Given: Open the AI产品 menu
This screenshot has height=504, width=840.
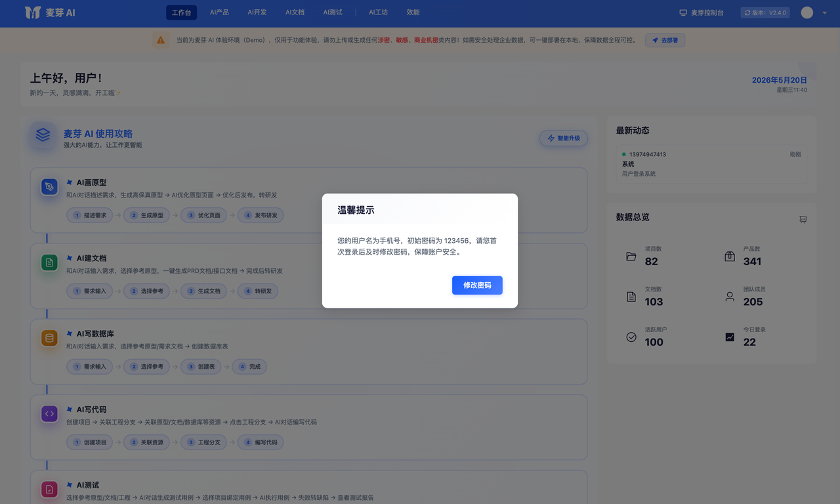Looking at the screenshot, I should [219, 12].
